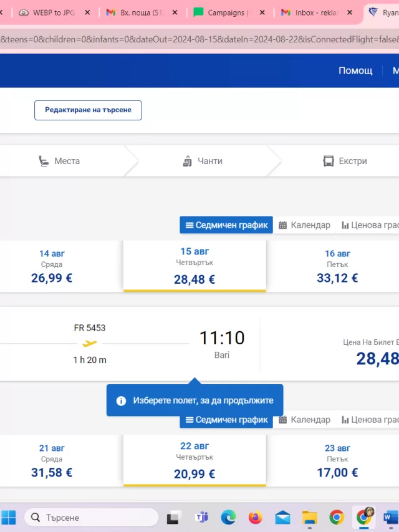Image resolution: width=399 pixels, height=532 pixels.
Task: Select the FR 5453 flight to Bari
Action: point(199,344)
